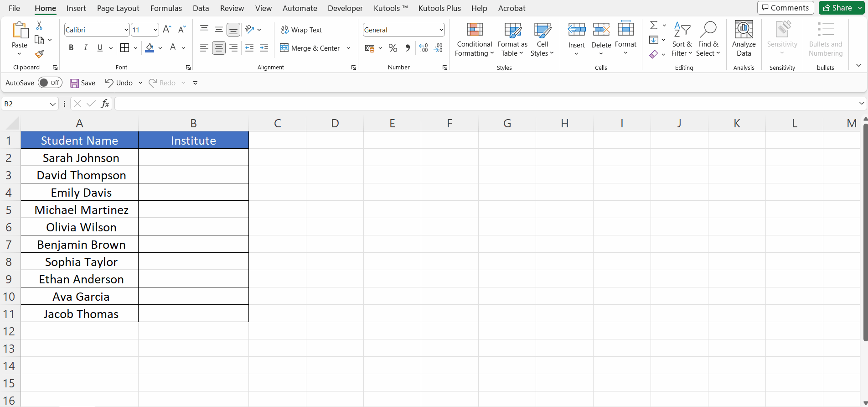Click the Paste clipboard icon

pyautogui.click(x=20, y=30)
